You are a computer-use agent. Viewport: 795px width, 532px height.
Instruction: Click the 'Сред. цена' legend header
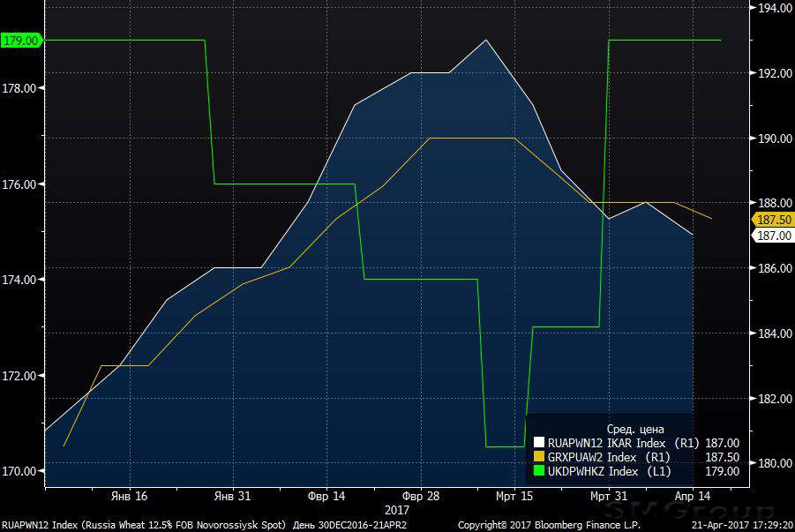point(636,428)
